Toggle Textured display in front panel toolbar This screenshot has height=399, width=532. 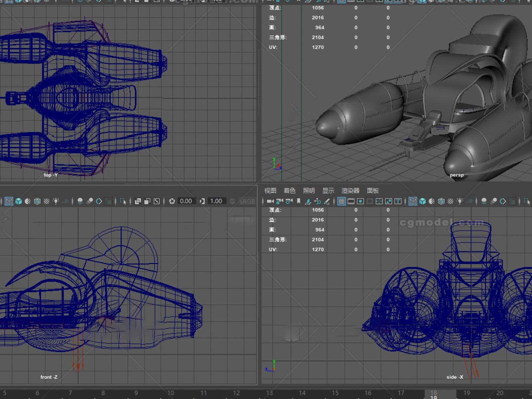(47, 201)
